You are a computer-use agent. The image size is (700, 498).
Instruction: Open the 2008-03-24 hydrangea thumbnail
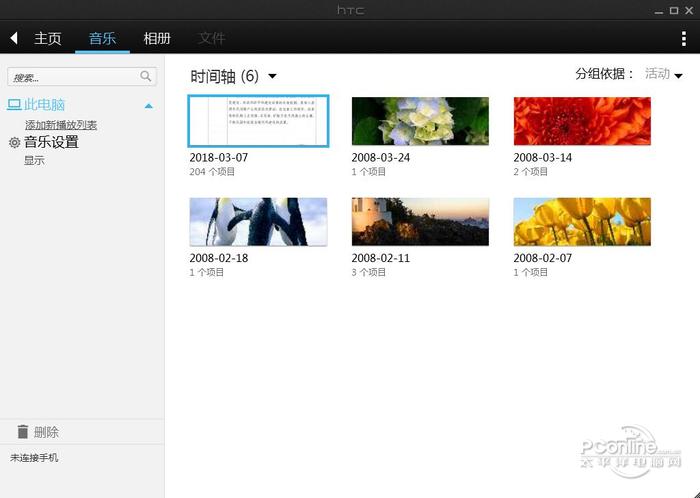point(420,121)
